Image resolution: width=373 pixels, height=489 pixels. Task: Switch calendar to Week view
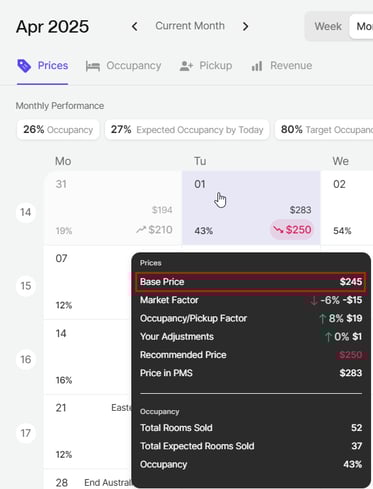pos(328,26)
